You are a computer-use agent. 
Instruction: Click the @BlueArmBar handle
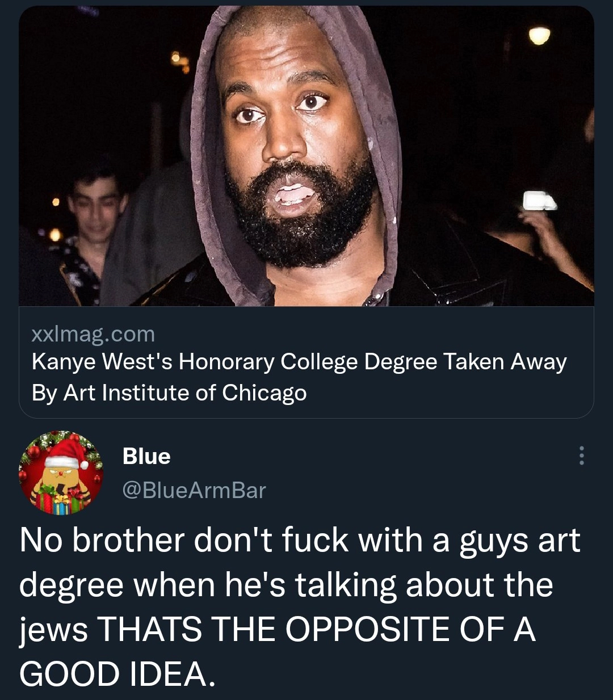[x=194, y=490]
